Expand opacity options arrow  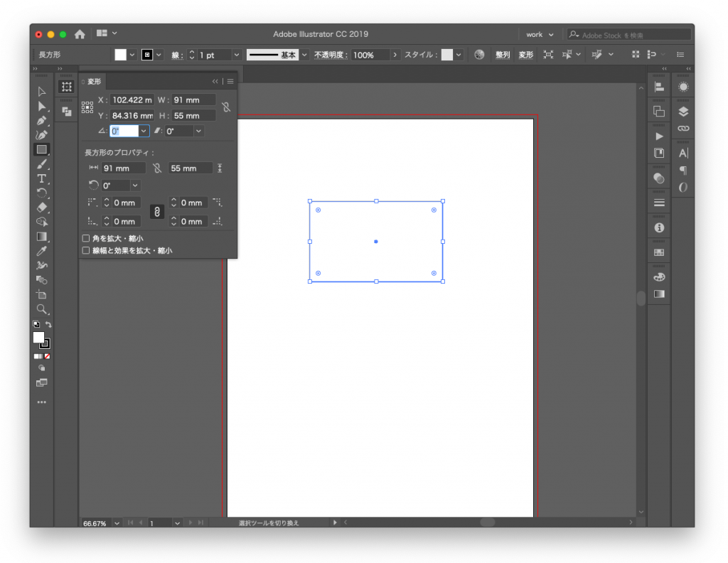pos(395,55)
